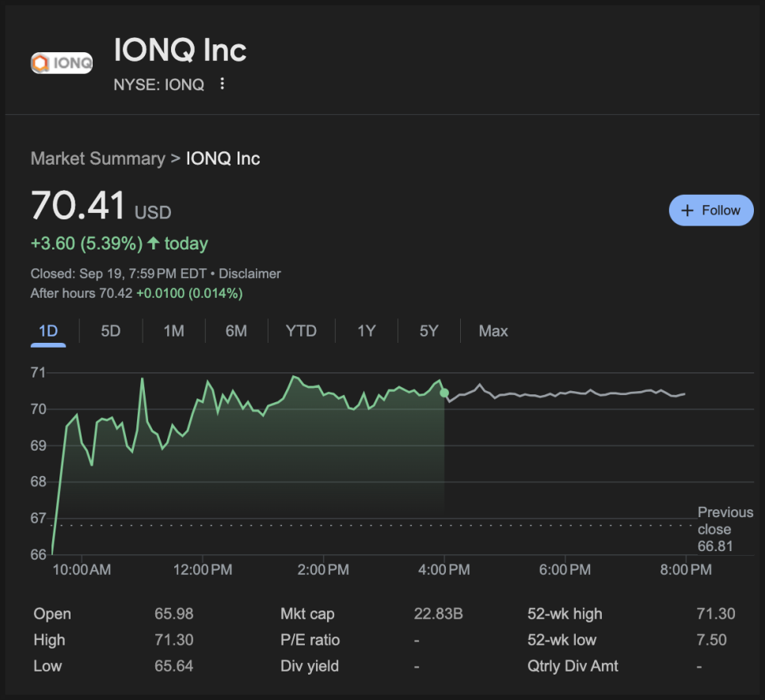Click the Low value 65.64
This screenshot has height=700, width=765.
pos(173,666)
